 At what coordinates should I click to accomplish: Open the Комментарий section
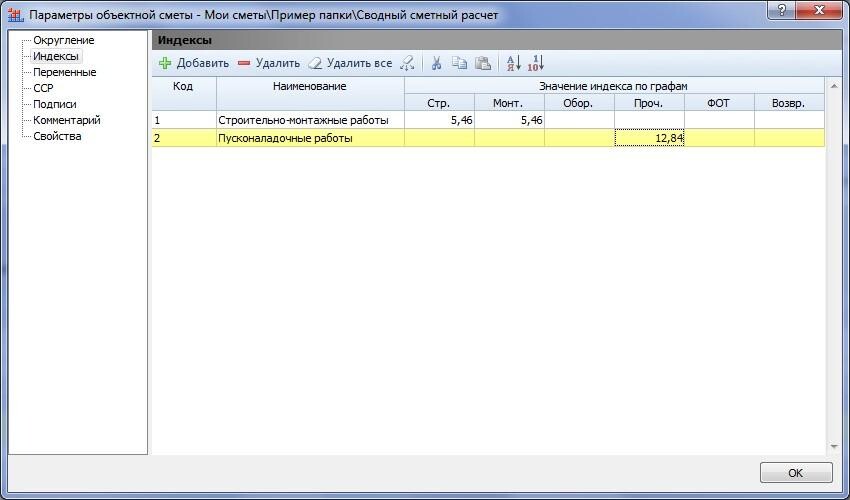coord(67,120)
